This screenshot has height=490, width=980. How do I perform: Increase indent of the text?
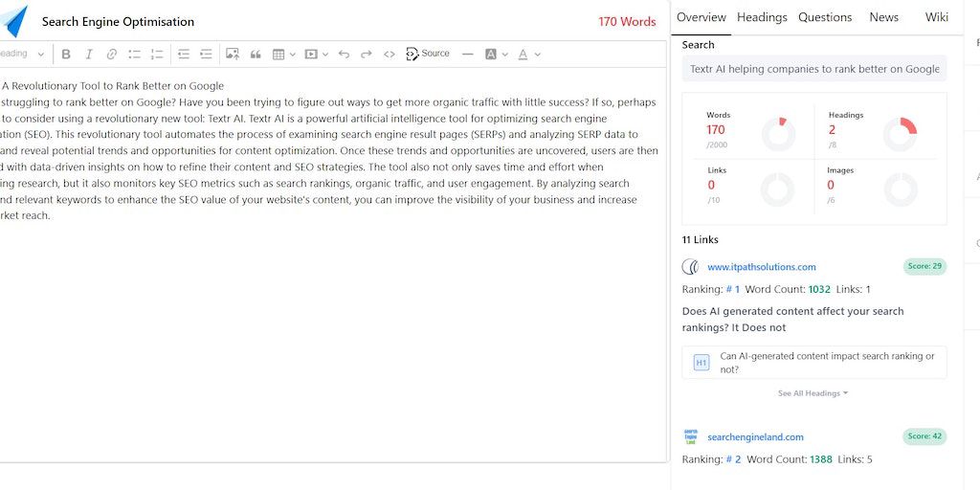pyautogui.click(x=206, y=55)
